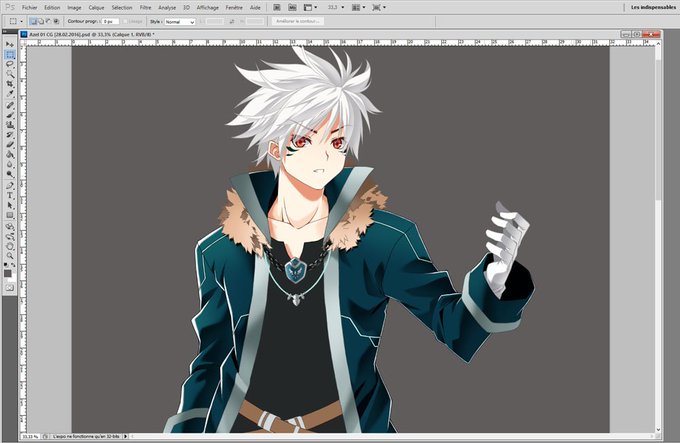Open the 3D menu

coord(186,7)
